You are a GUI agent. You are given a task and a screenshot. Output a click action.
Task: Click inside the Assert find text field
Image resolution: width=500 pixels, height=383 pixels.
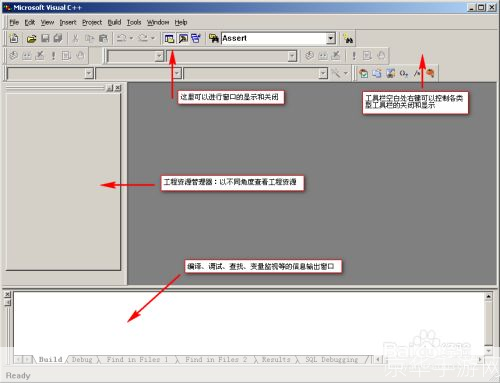[274, 38]
